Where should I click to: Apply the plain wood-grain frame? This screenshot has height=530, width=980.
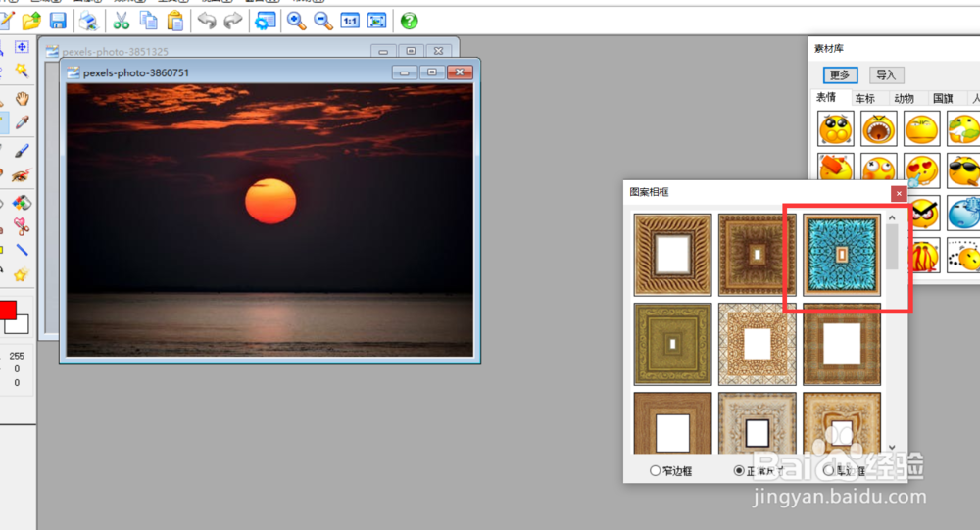click(672, 423)
